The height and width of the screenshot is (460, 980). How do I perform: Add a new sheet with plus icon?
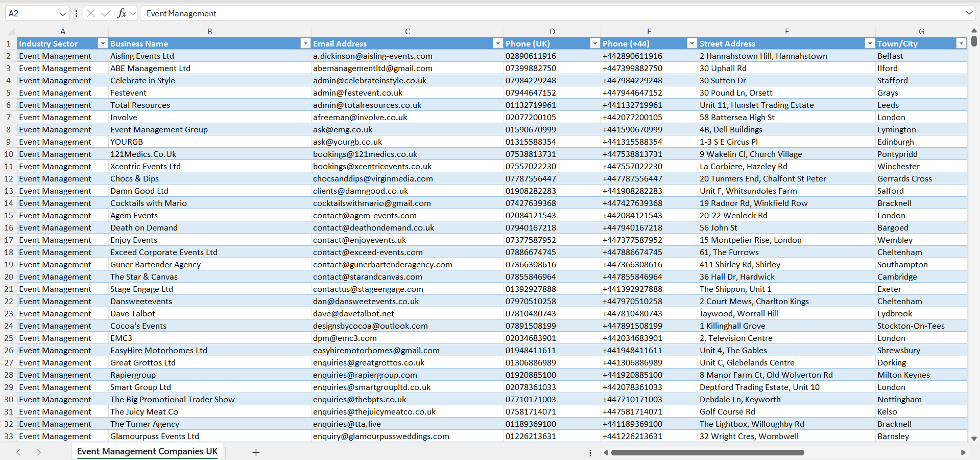click(x=256, y=452)
